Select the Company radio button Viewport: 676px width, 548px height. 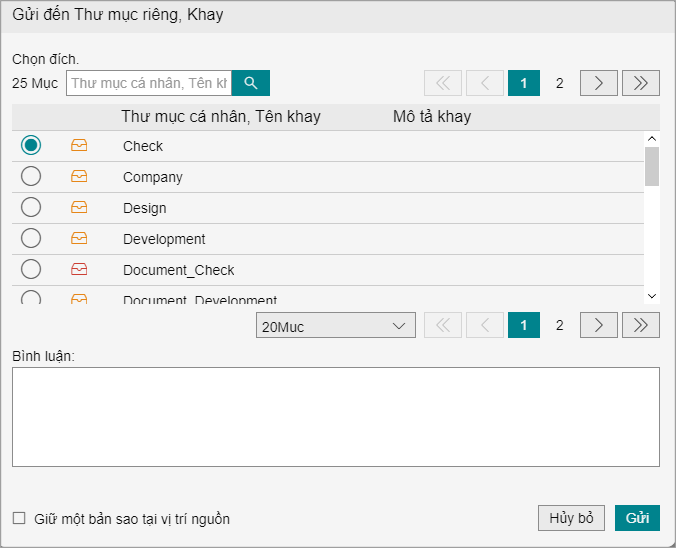pos(31,176)
